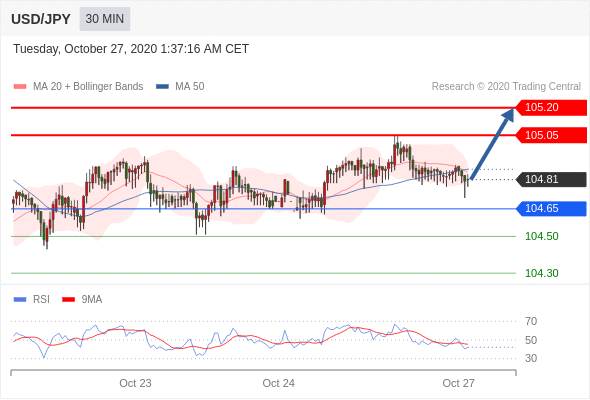Viewport: 590px width, 400px height.
Task: Click the RSI 50 level label
Action: (x=531, y=340)
